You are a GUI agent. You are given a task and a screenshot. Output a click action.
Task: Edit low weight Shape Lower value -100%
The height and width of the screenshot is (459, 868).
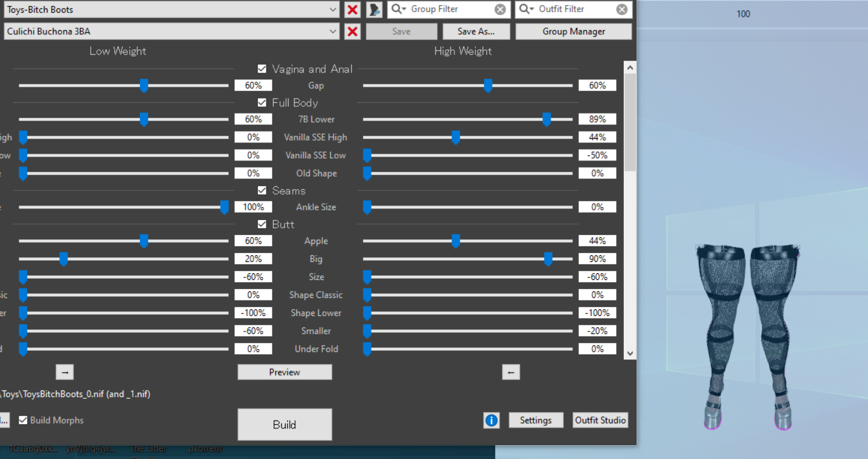point(253,313)
